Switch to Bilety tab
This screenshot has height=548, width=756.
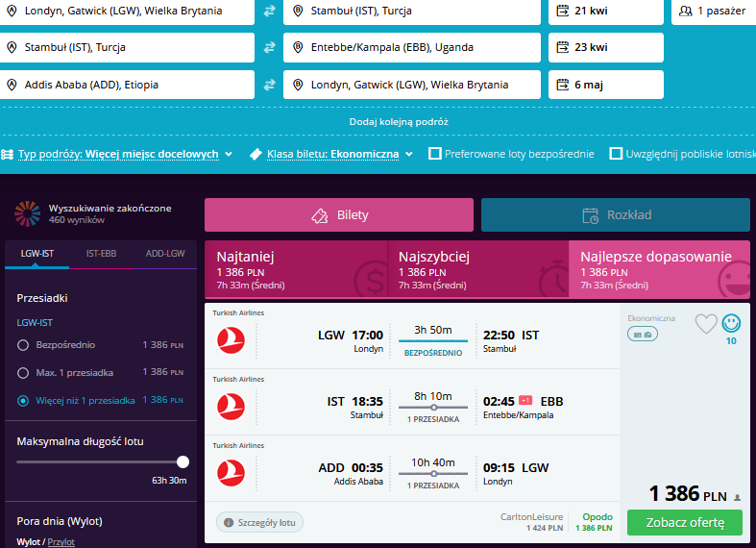point(339,214)
